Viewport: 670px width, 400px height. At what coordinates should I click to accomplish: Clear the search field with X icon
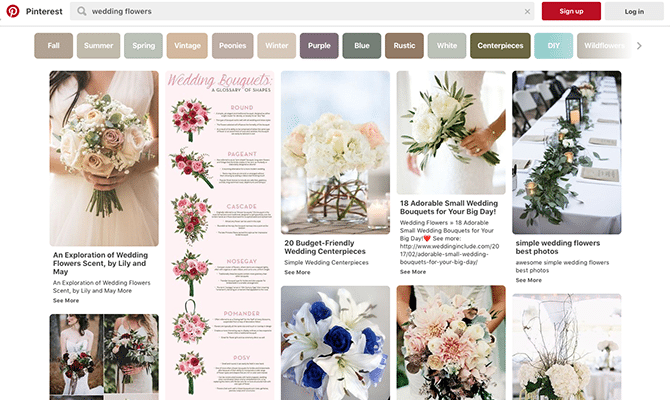[527, 12]
